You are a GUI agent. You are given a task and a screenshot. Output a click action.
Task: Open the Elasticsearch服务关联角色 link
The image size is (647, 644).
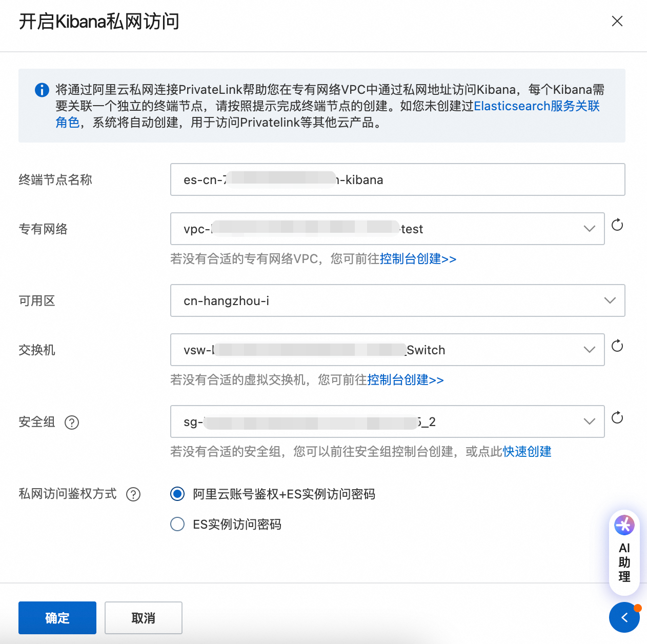[x=537, y=106]
